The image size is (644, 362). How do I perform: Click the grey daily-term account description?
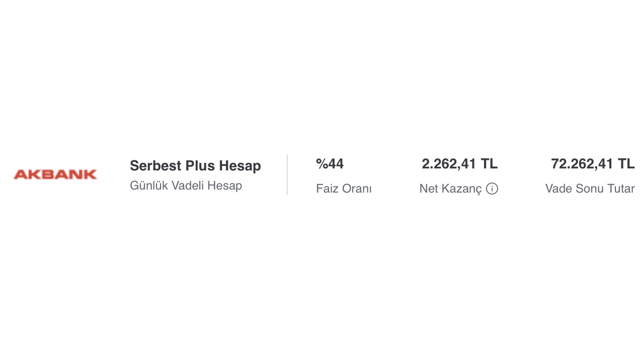coord(186,186)
